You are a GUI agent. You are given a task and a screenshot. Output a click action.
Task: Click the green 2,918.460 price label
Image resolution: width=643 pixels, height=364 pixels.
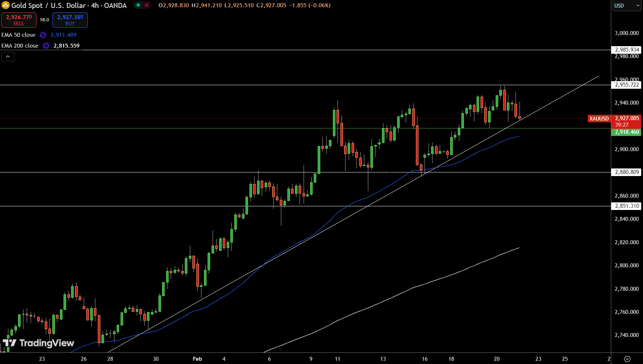[x=627, y=132]
